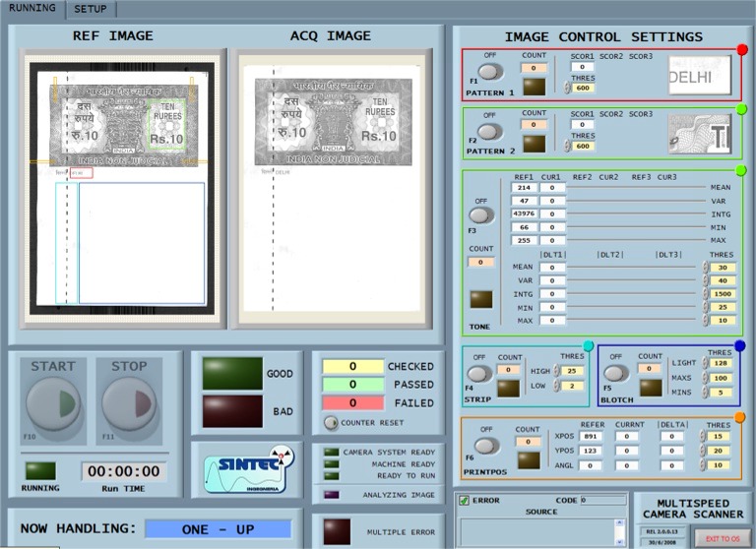756x549 pixels.
Task: Click the STRIP brown indicator lamp
Action: pos(508,389)
